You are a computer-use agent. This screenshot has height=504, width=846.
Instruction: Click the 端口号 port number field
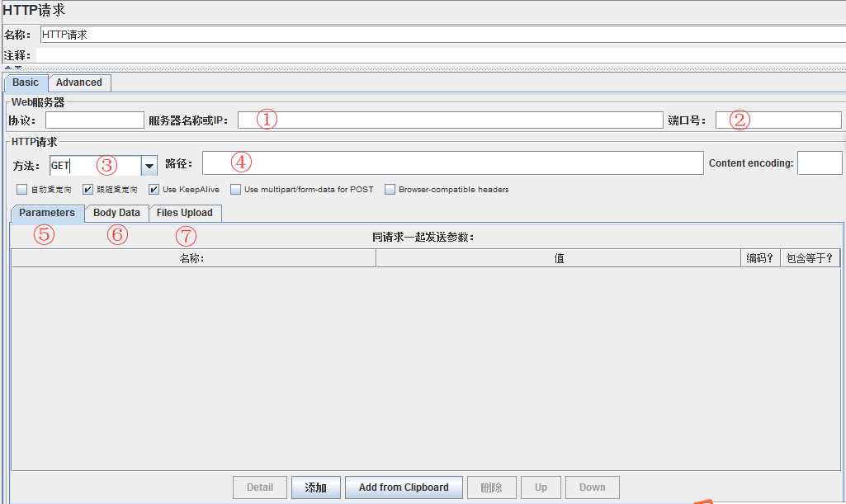click(778, 120)
